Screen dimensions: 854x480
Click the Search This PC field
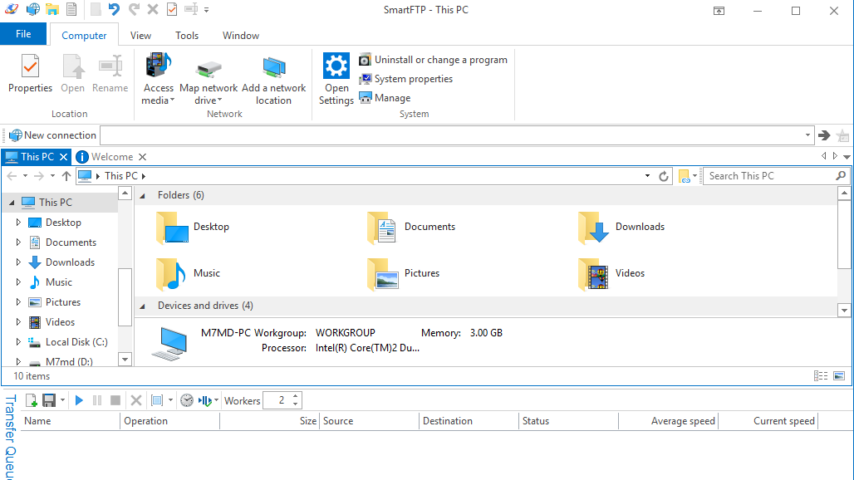click(768, 176)
